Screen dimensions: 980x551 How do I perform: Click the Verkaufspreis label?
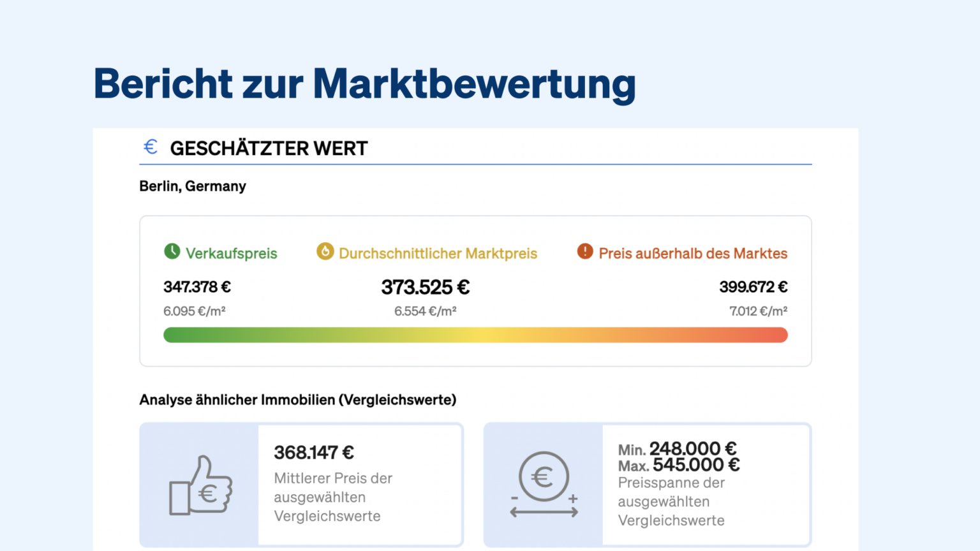(232, 253)
